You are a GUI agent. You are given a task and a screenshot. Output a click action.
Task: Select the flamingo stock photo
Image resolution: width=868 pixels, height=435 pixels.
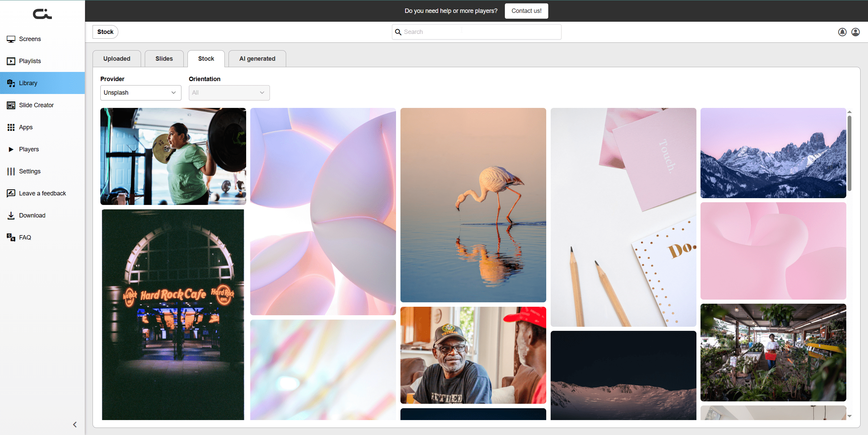point(473,205)
